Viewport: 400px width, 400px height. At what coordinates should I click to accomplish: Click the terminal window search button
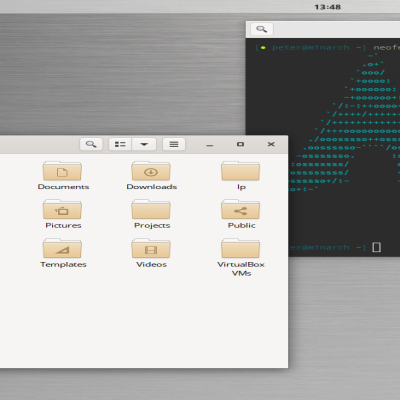pos(262,29)
